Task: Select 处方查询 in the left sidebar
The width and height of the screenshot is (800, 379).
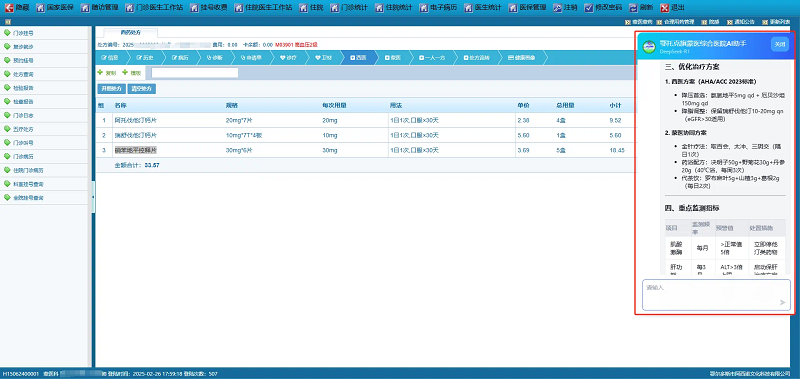Action: pyautogui.click(x=45, y=74)
